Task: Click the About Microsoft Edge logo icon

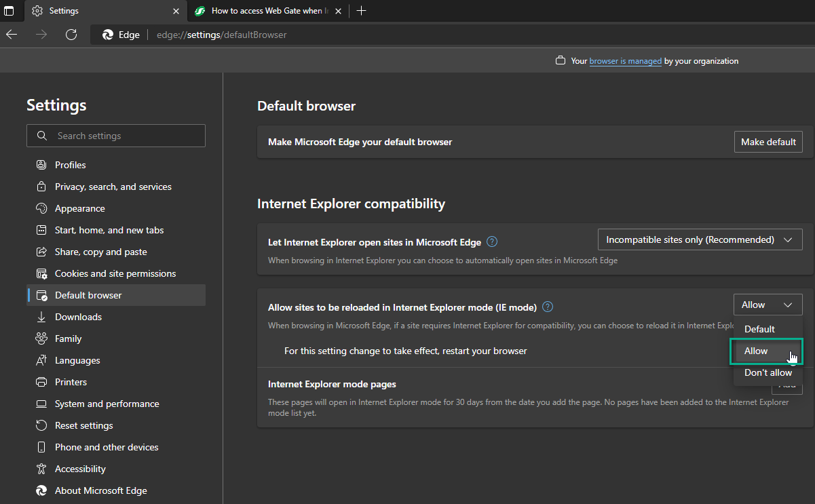Action: 41,490
